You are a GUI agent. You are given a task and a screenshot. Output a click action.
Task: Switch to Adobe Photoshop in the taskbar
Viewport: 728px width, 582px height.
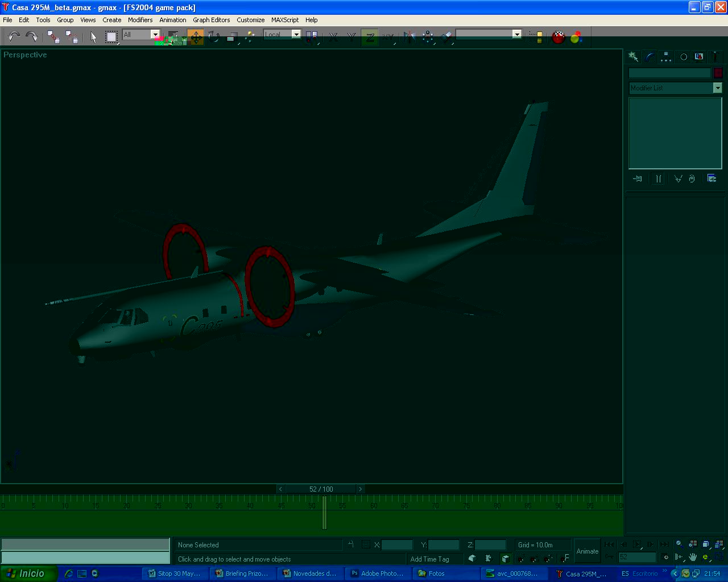[x=377, y=573]
